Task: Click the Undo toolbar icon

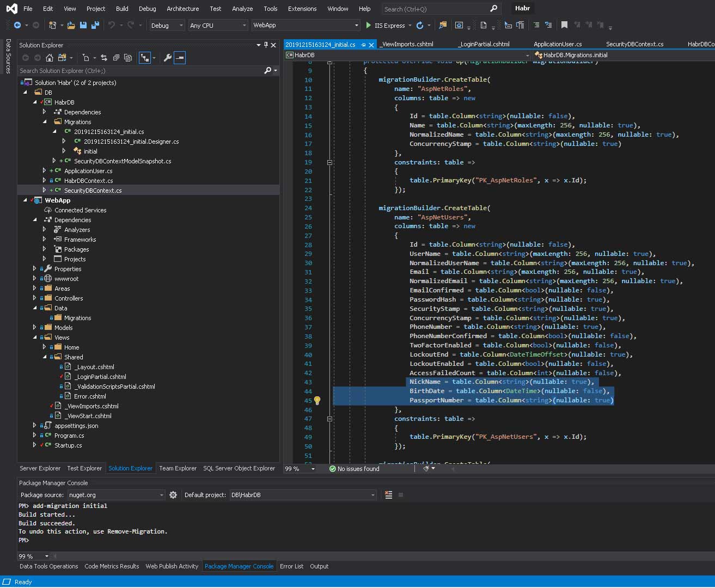Action: pyautogui.click(x=112, y=25)
